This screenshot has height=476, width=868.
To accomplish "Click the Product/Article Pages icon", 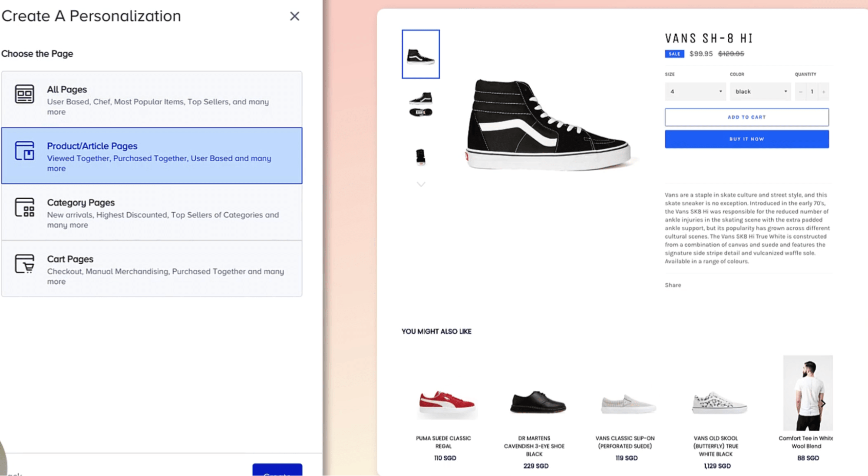I will (x=24, y=151).
